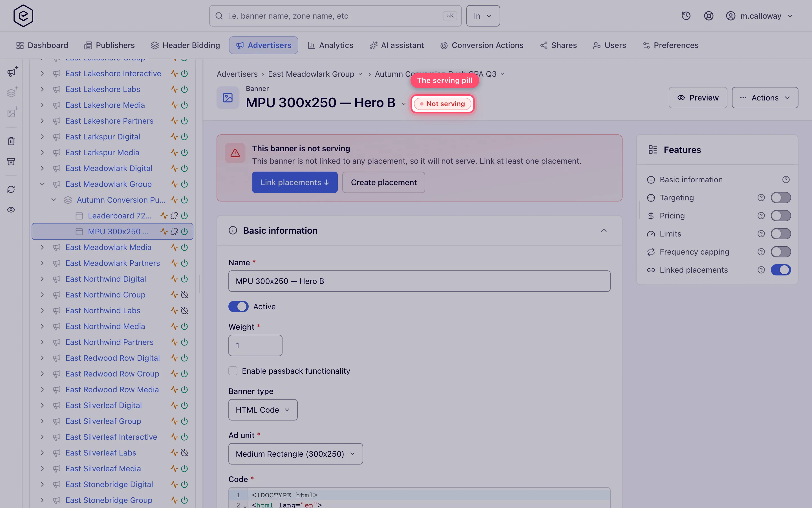Collapse East Meadowlark Group tree node

coord(42,184)
